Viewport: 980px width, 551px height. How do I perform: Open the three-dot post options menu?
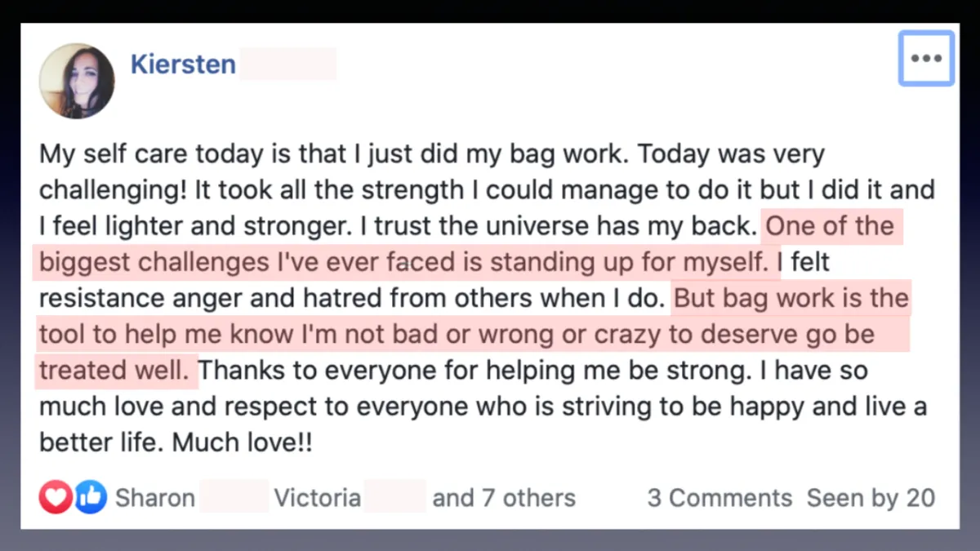[x=926, y=59]
